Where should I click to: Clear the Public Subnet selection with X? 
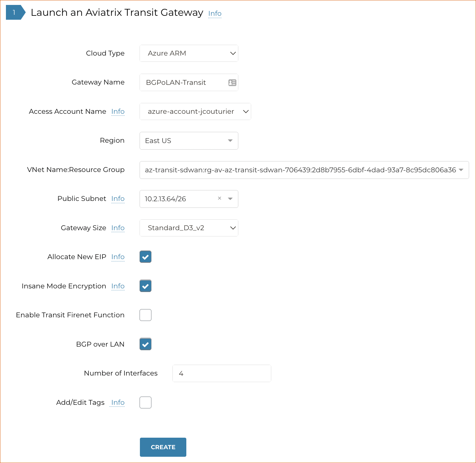(x=220, y=198)
